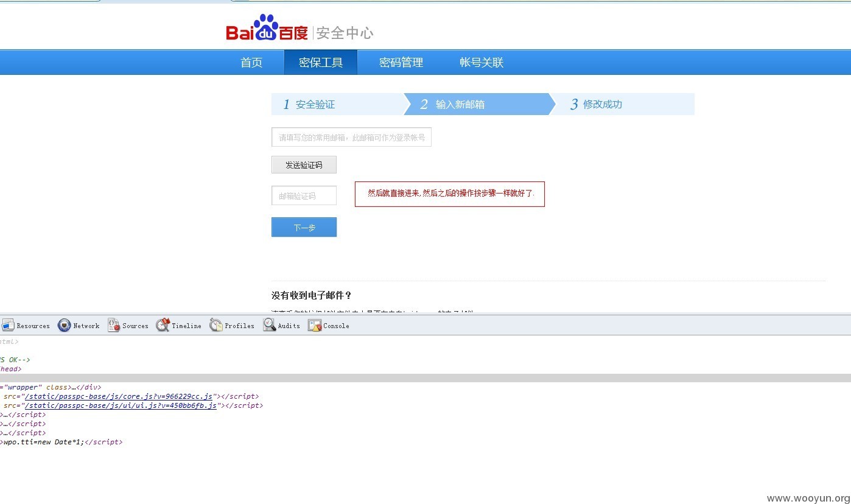Open the ui.js script link
Image resolution: width=851 pixels, height=504 pixels.
click(x=120, y=405)
